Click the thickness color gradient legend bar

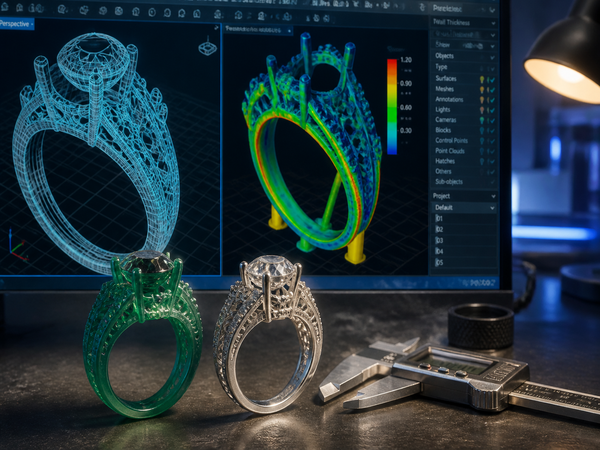392,106
